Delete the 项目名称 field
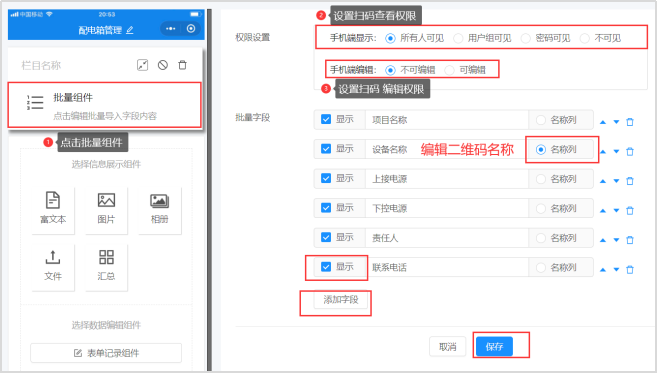Viewport: 657px width, 373px height. click(630, 122)
